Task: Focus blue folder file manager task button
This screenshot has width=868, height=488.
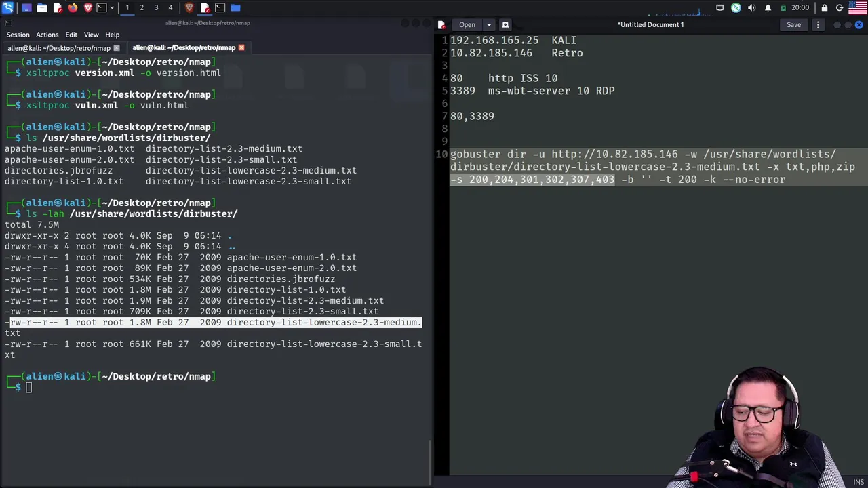Action: (235, 7)
